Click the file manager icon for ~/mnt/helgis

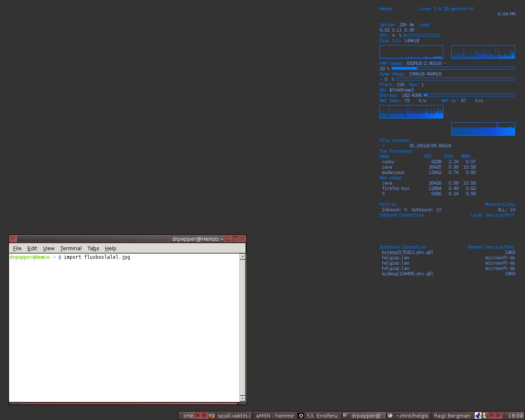coord(390,415)
